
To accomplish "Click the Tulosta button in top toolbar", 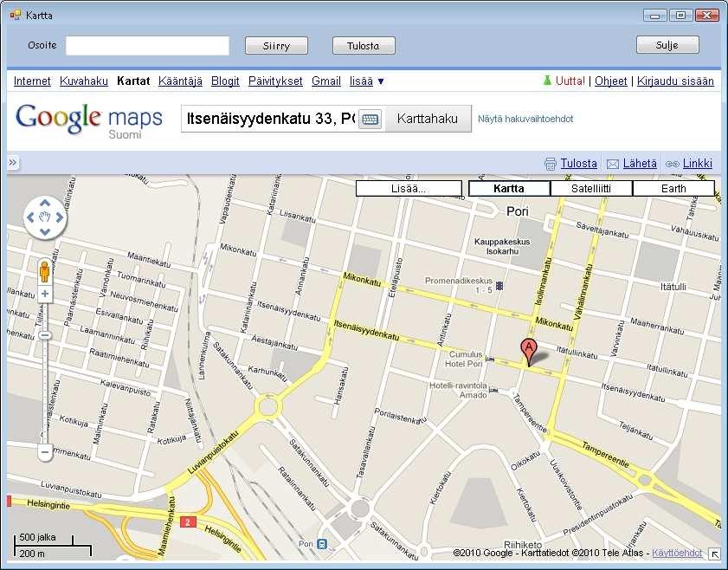I will click(364, 46).
